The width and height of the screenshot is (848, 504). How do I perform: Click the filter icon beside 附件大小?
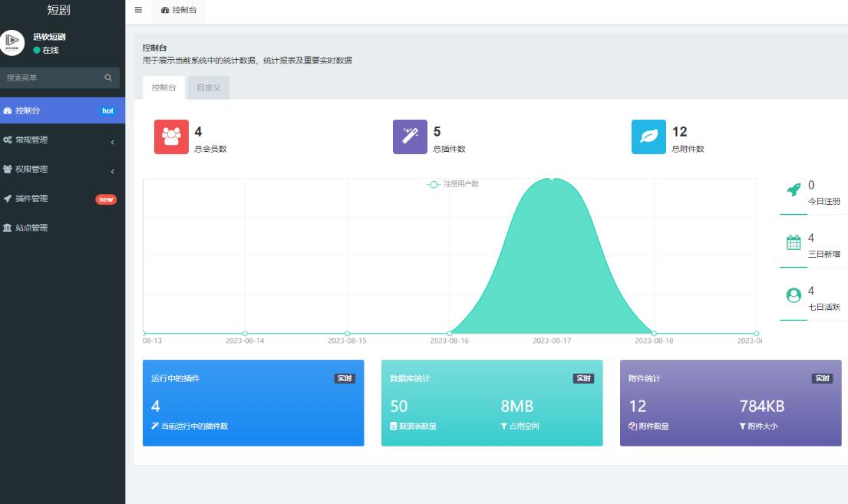(743, 426)
